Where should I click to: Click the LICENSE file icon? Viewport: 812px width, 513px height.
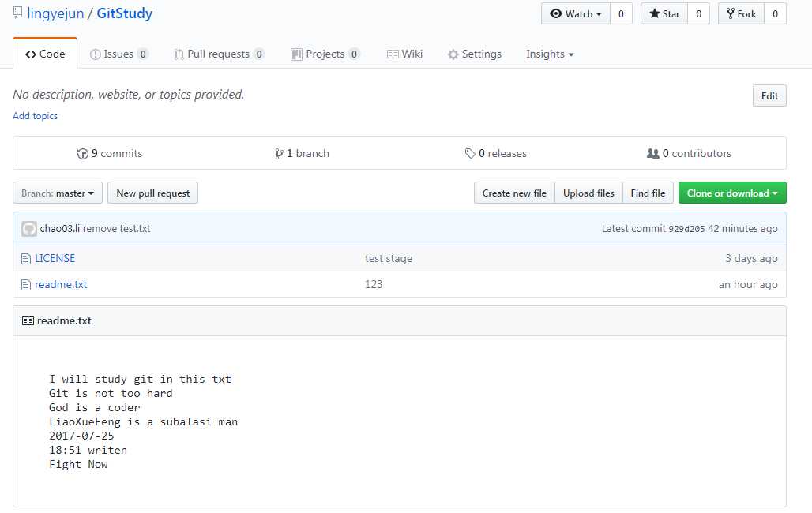(26, 259)
